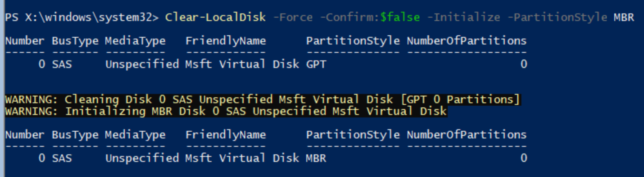Click the WARNING: Initializing MBR Disk line

tap(226, 111)
